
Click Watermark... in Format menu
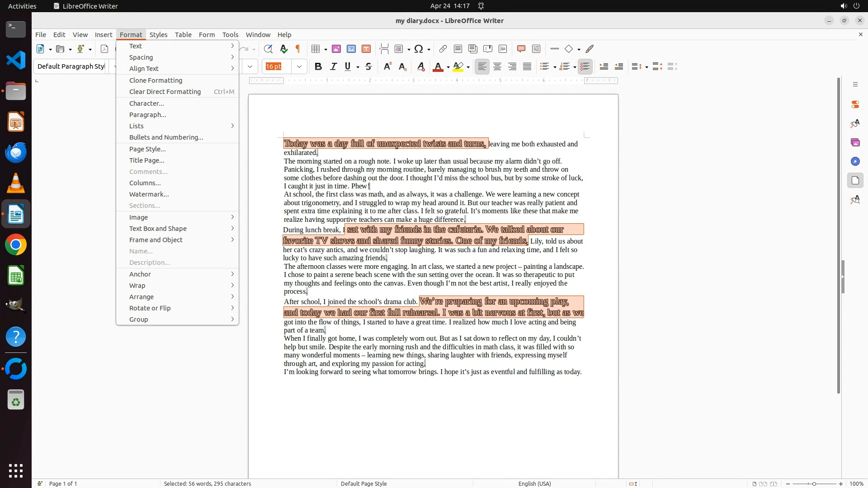(149, 194)
